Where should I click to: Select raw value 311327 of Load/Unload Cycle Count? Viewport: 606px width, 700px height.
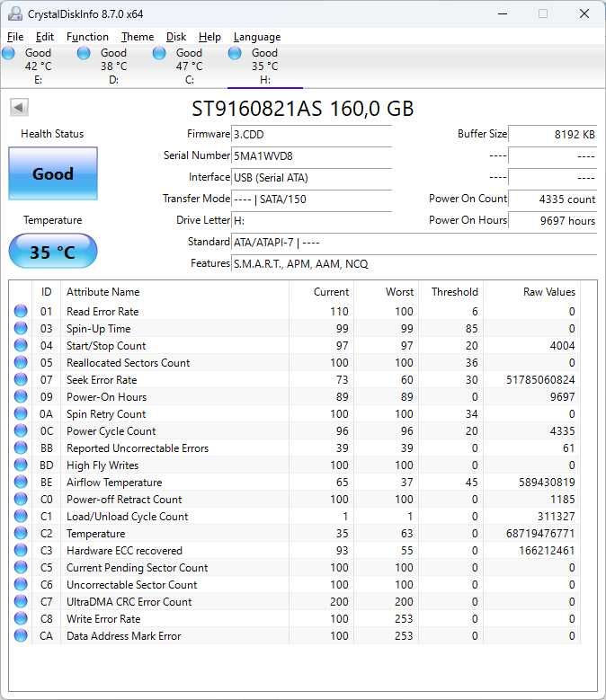(556, 517)
